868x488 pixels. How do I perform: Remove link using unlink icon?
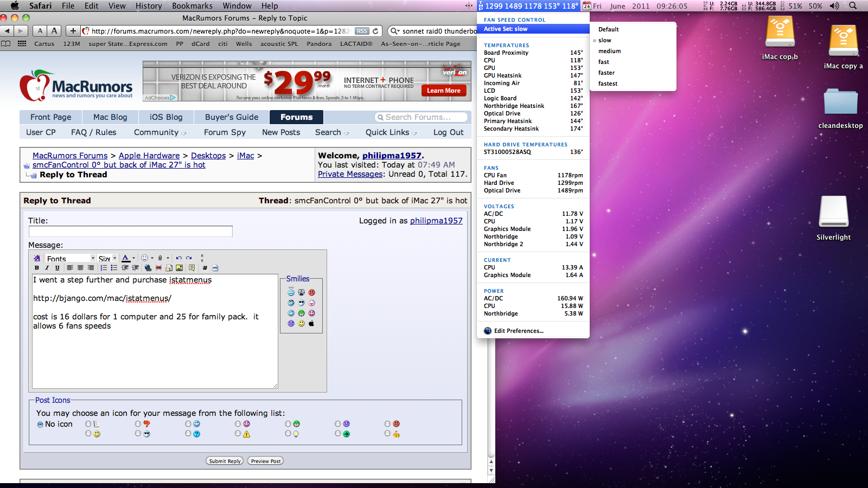pos(159,268)
